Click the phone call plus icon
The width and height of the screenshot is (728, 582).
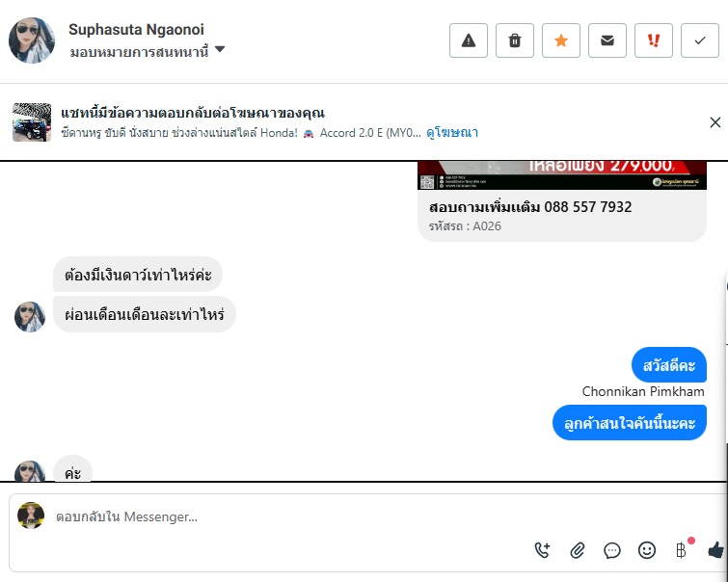[x=542, y=550]
